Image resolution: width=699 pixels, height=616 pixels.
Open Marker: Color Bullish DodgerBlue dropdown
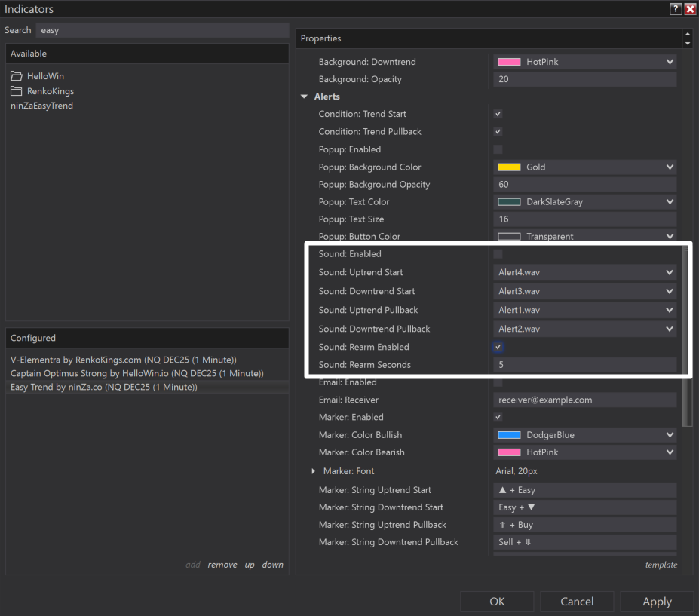[585, 435]
